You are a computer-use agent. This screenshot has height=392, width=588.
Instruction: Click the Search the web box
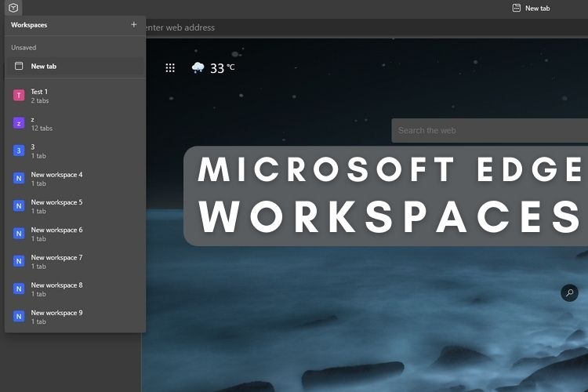490,131
